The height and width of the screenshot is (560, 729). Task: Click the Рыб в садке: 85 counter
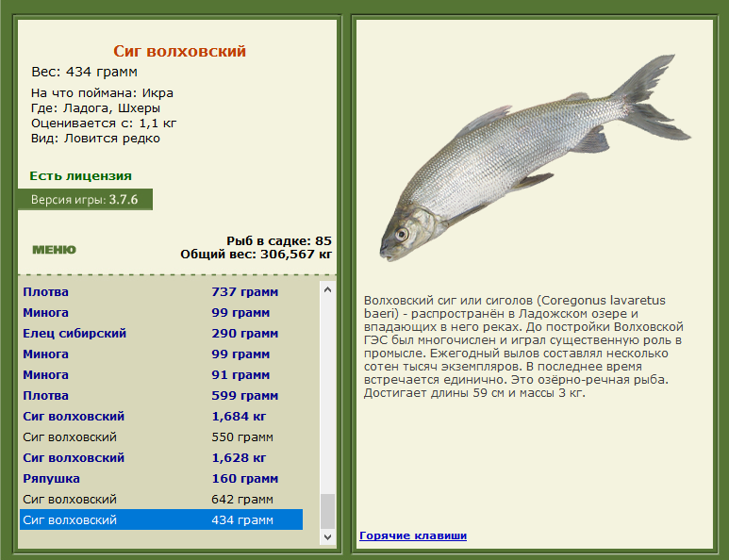(278, 240)
